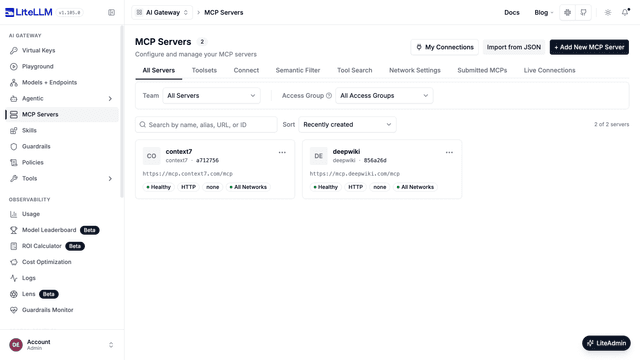Open the Sort Recently created dropdown
The height and width of the screenshot is (360, 640).
(x=347, y=124)
